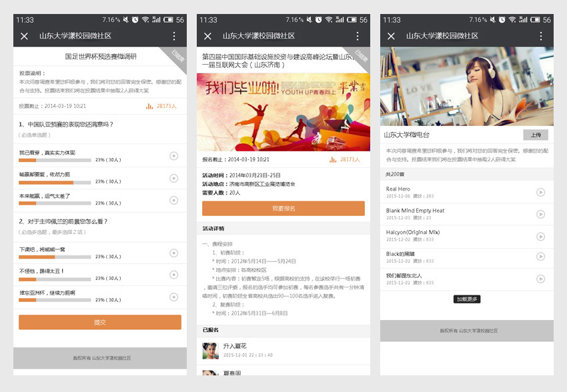Select option 我已看穿，真实实力体现
The height and width of the screenshot is (392, 567).
click(x=173, y=156)
